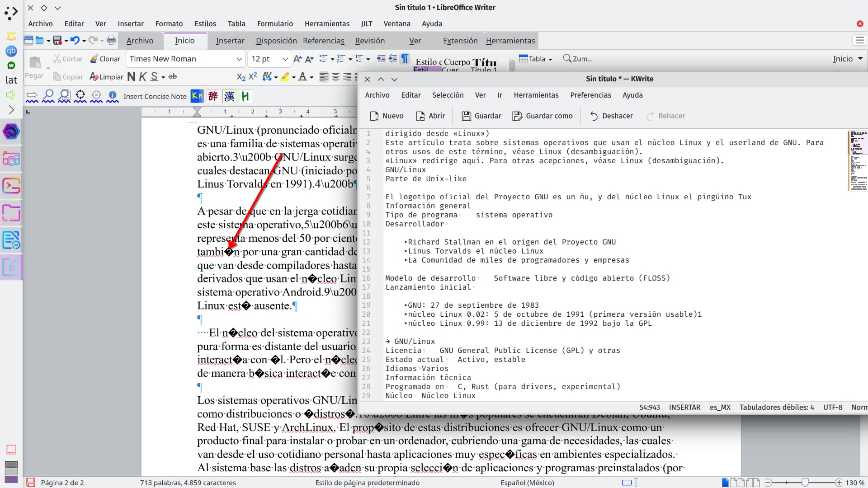Click the KWrite document minimap scrollbar
This screenshot has height=488, width=868.
(x=858, y=160)
